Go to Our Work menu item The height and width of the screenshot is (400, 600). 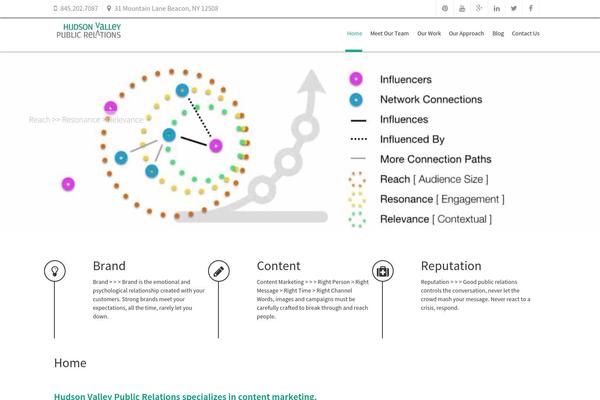[x=429, y=34]
